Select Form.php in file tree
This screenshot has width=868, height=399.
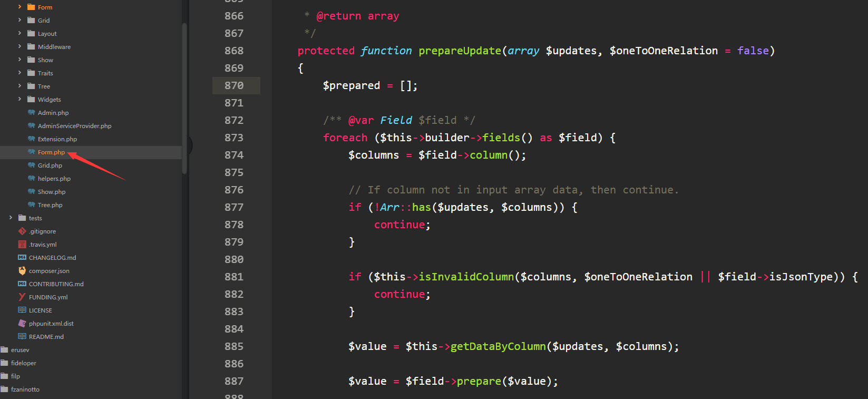pos(51,152)
